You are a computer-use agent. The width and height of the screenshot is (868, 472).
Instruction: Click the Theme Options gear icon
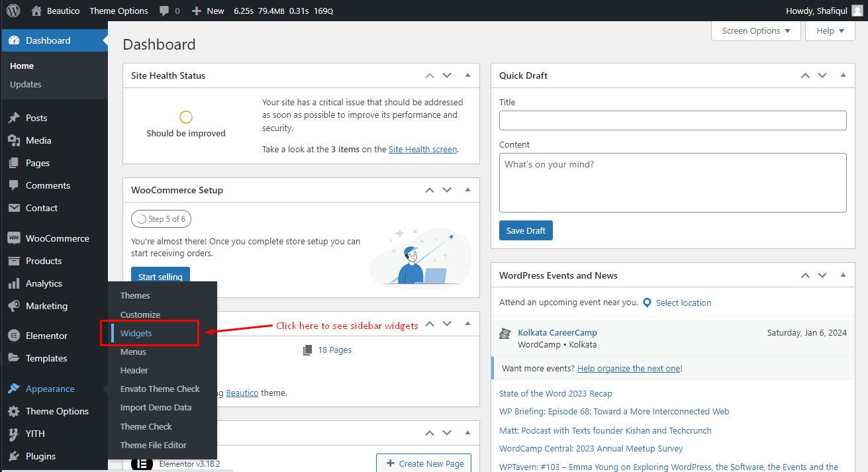14,411
